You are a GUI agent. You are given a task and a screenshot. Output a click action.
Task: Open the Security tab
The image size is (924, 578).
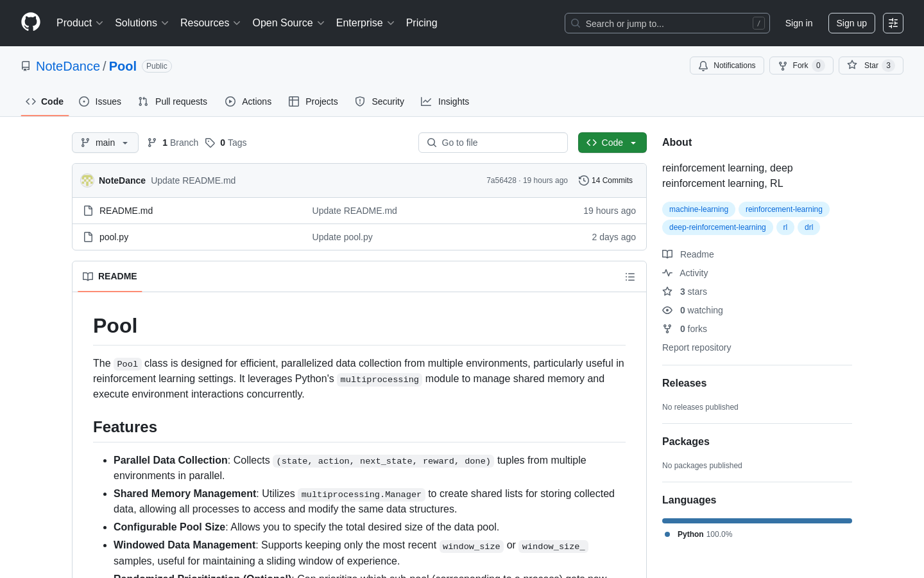(x=380, y=101)
